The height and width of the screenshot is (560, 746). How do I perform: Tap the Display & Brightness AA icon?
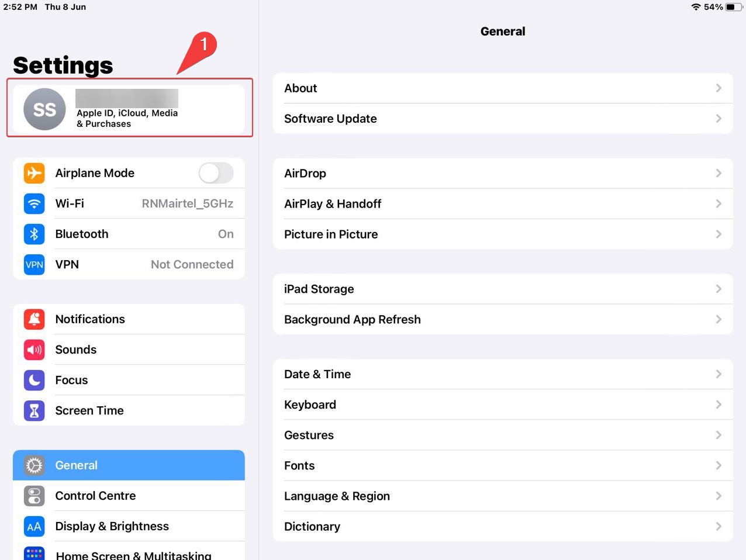[34, 526]
